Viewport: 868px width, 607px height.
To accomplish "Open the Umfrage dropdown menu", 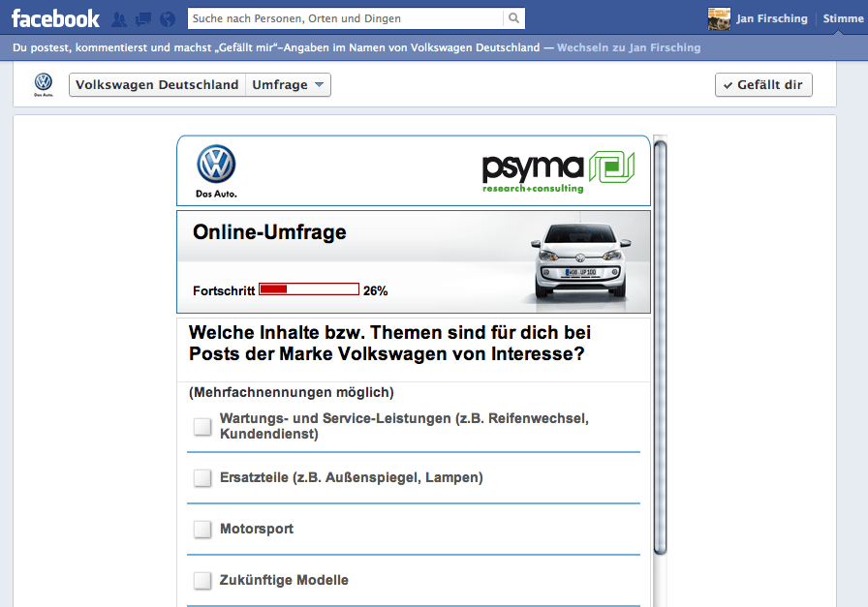I will coord(288,84).
